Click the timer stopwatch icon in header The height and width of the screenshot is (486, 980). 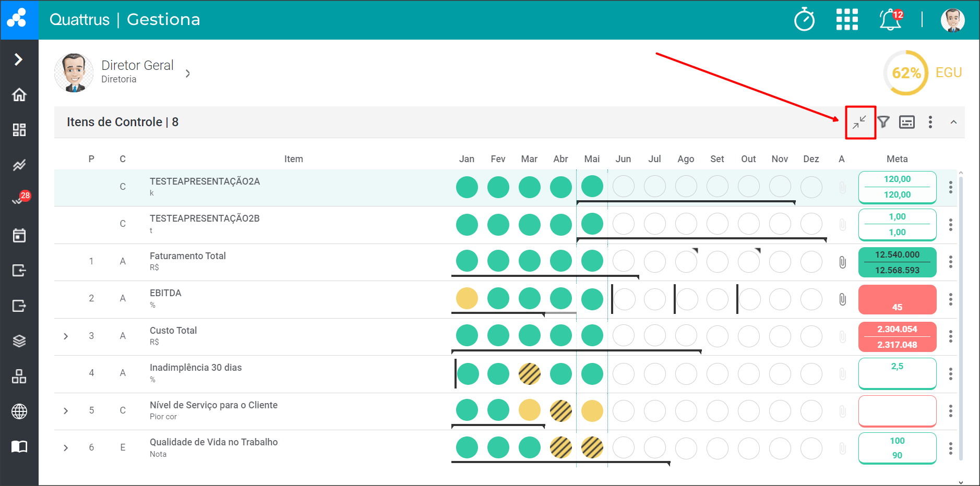(x=804, y=20)
